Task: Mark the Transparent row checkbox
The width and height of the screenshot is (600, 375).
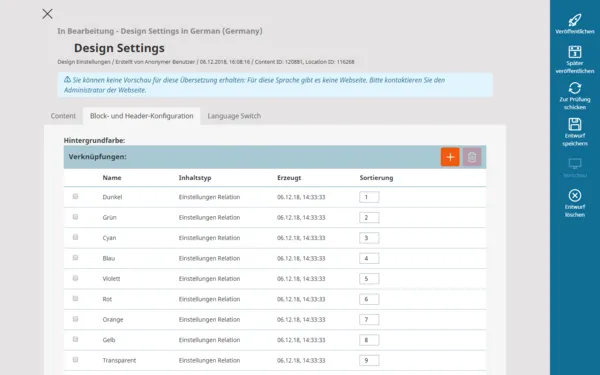Action: click(75, 360)
